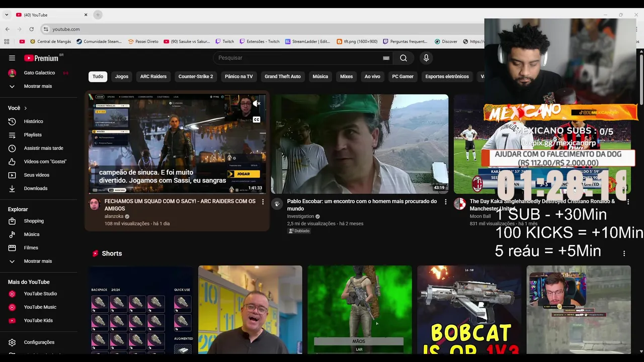Select the Jogos filter chip
The height and width of the screenshot is (362, 644).
pyautogui.click(x=122, y=76)
